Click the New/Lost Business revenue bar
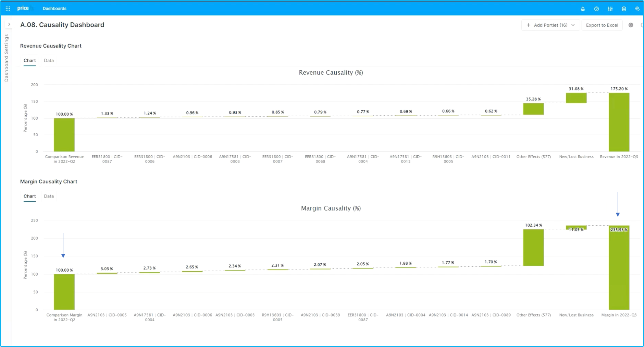The height and width of the screenshot is (347, 644). (576, 98)
